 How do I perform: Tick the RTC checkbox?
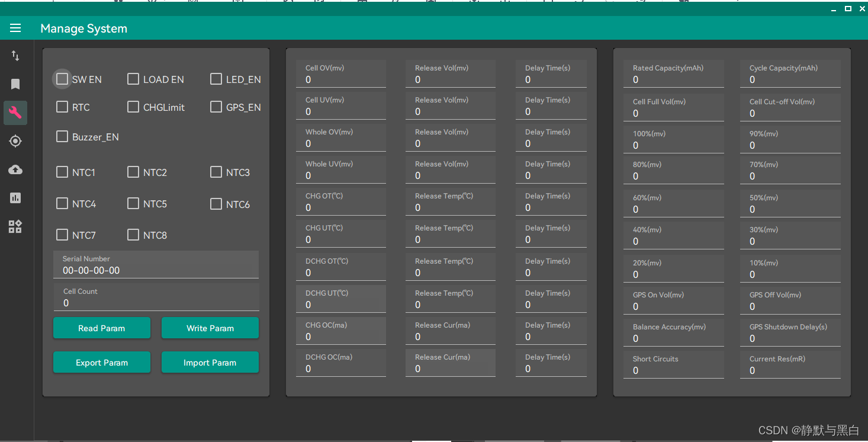point(62,107)
